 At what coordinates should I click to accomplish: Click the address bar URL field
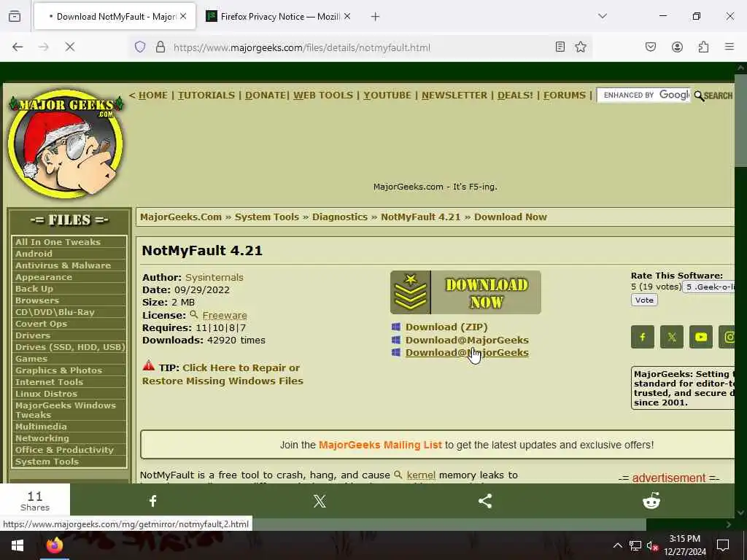click(362, 47)
